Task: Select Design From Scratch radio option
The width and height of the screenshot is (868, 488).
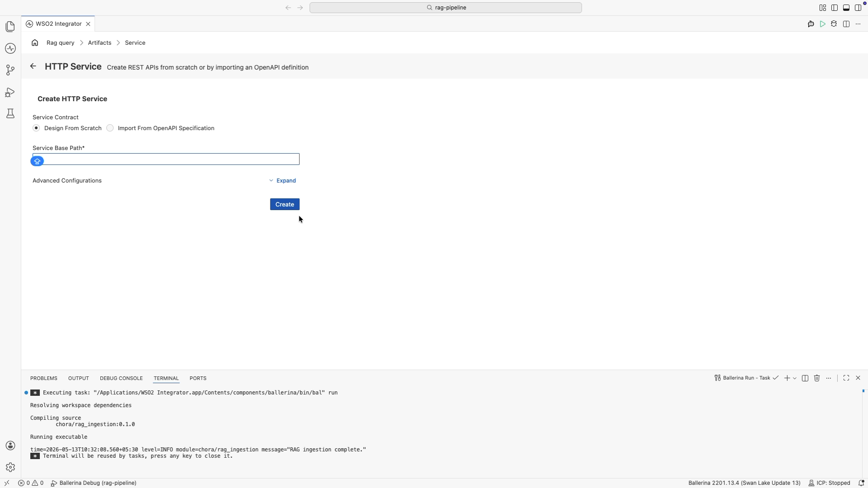Action: [x=36, y=128]
